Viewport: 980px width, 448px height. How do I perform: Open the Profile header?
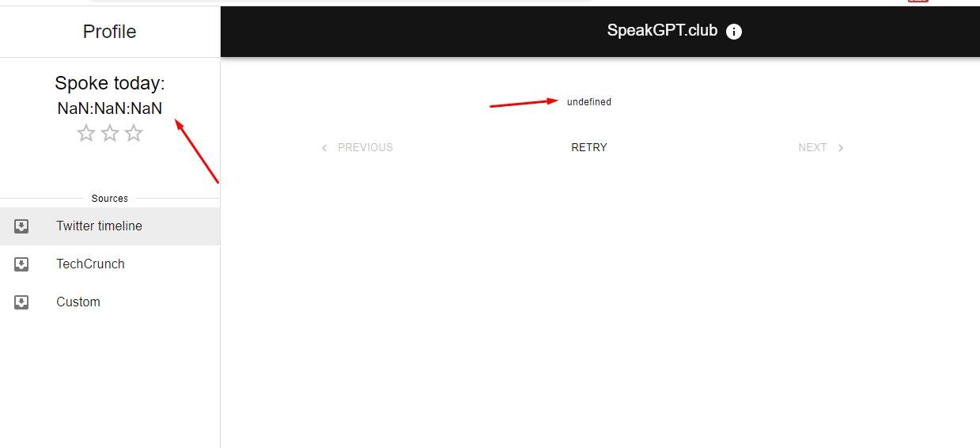point(110,32)
